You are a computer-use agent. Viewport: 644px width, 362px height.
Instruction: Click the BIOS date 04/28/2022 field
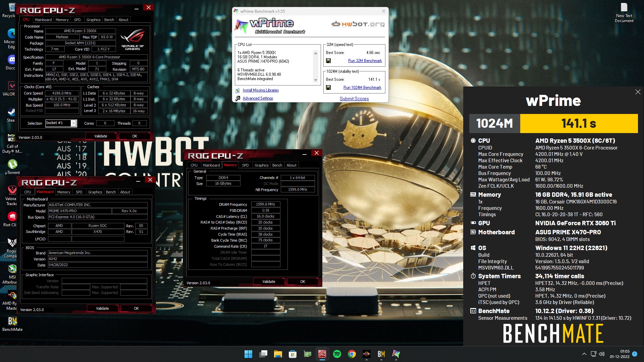point(97,265)
